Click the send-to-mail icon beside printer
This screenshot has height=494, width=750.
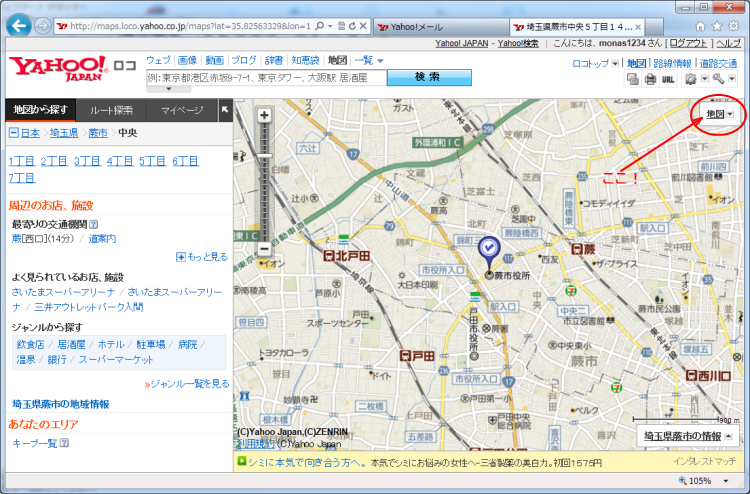tap(633, 80)
